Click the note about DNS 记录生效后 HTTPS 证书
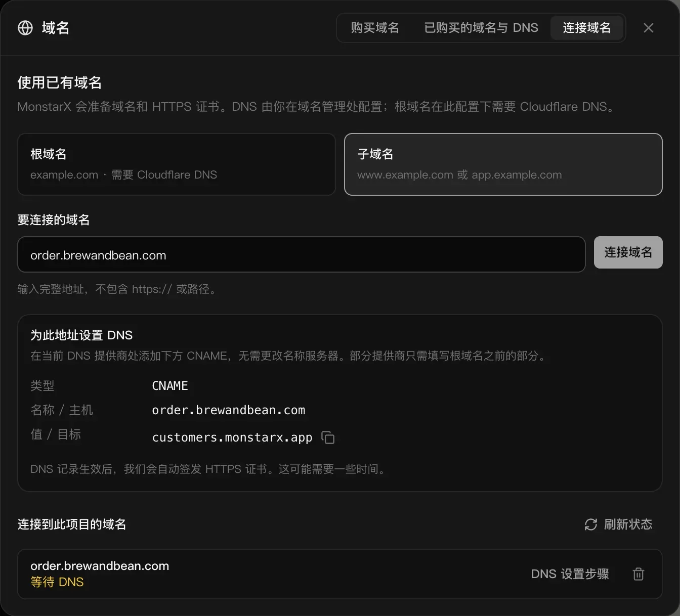The image size is (680, 616). (209, 469)
